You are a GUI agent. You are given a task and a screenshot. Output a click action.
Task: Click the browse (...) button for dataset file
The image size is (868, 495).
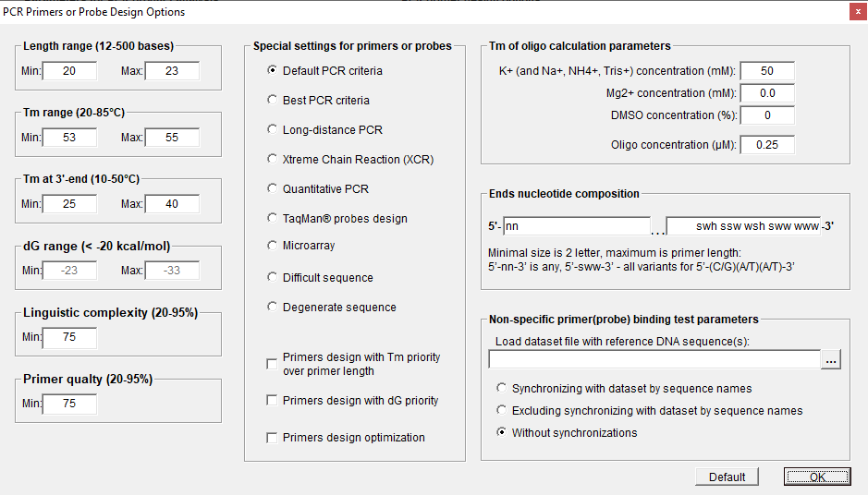tap(832, 360)
